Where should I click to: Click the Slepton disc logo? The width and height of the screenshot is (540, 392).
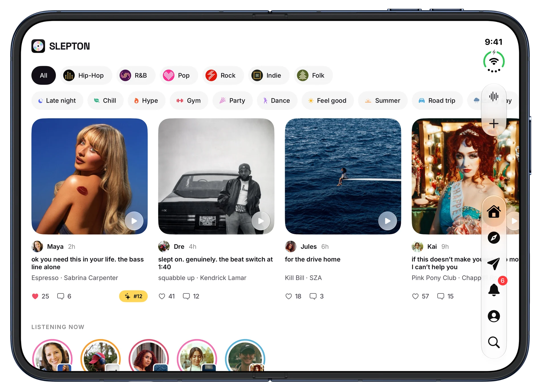[38, 46]
